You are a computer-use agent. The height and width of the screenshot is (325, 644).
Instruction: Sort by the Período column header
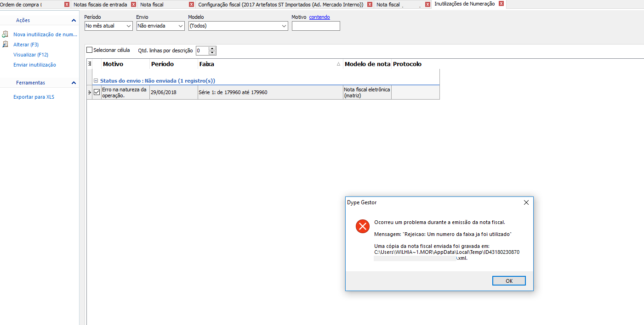[174, 64]
